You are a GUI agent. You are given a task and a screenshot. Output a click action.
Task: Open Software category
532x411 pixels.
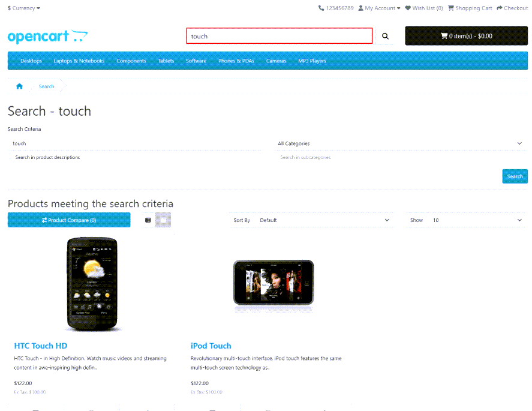click(x=196, y=61)
